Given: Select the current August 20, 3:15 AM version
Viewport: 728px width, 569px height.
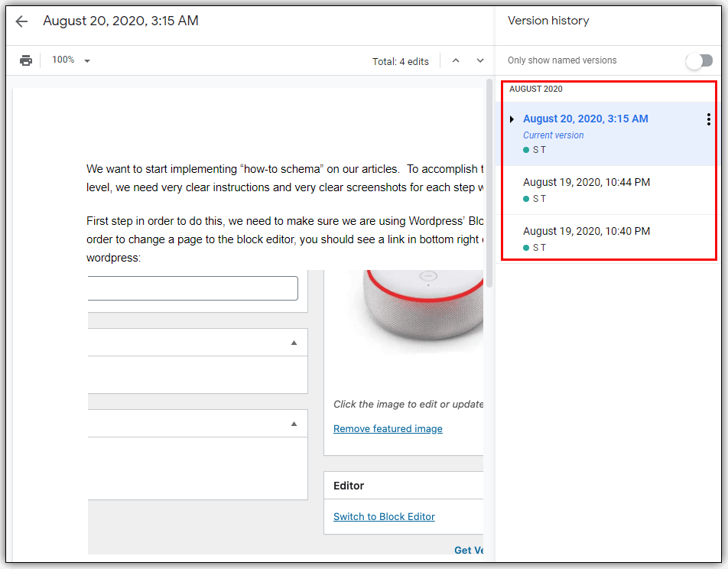Looking at the screenshot, I should click(585, 119).
